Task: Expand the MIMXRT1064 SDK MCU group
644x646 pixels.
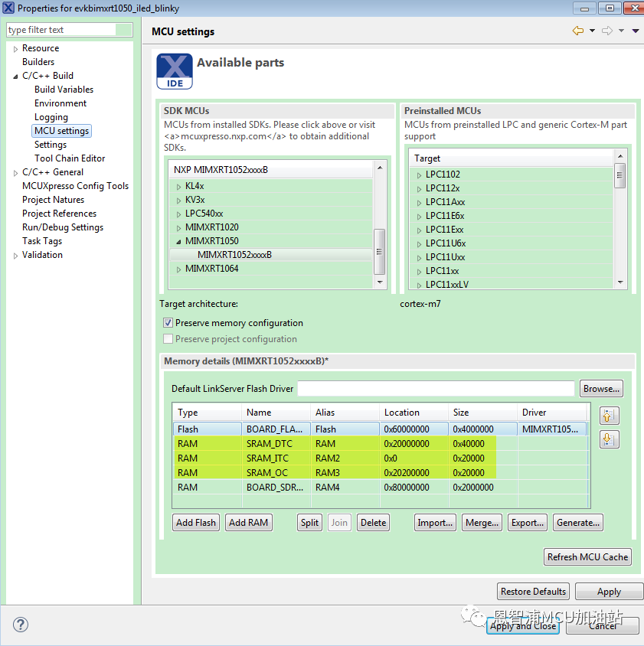Action: point(178,269)
